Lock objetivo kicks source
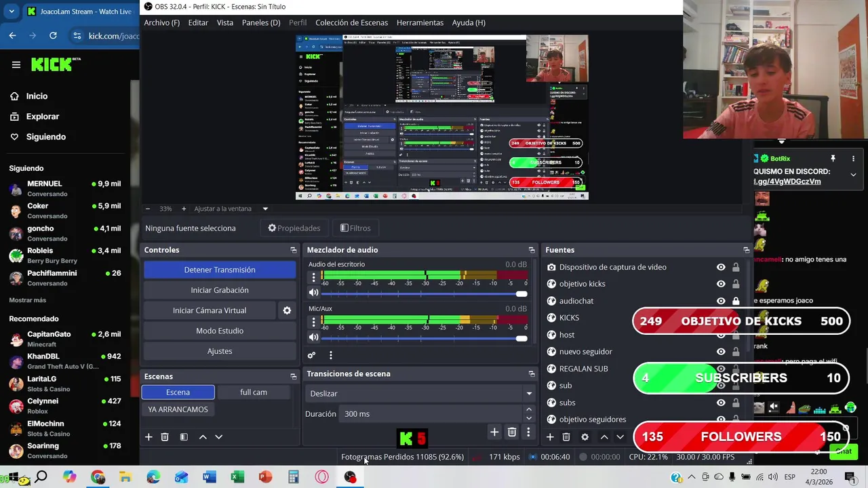Image resolution: width=868 pixels, height=488 pixels. (x=736, y=284)
